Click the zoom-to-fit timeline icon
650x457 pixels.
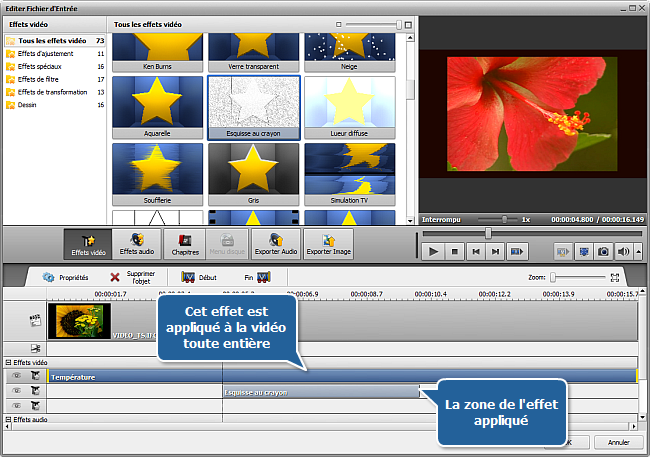coord(616,277)
